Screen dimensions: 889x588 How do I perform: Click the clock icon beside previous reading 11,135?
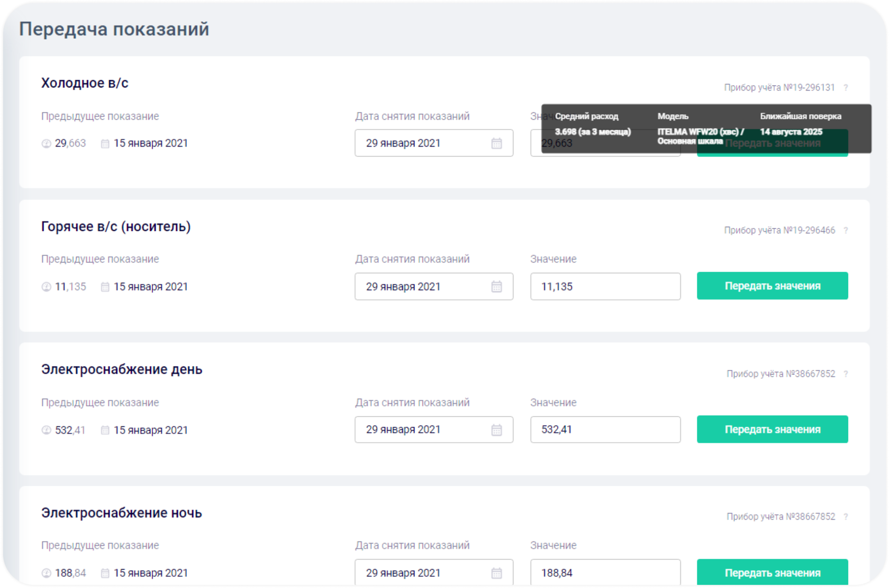[x=47, y=287]
